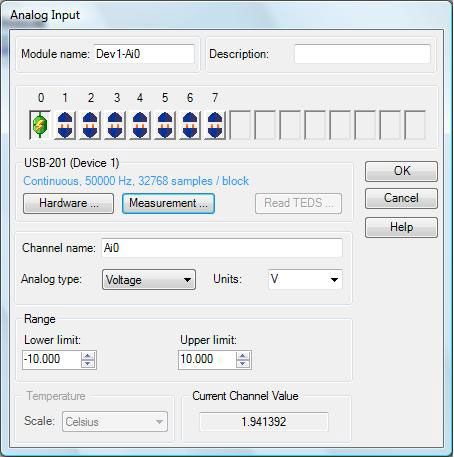Cancel the Analog Input dialog
This screenshot has height=457, width=454.
[x=401, y=198]
